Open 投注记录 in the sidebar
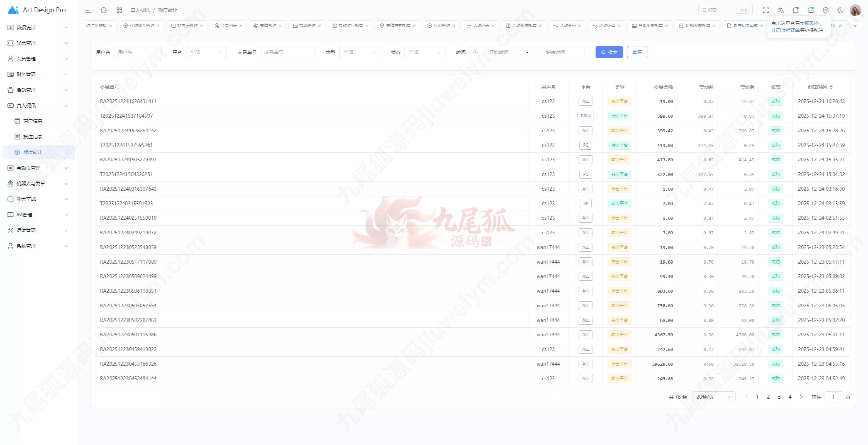Screen dimensions: 868x445 pyautogui.click(x=33, y=137)
